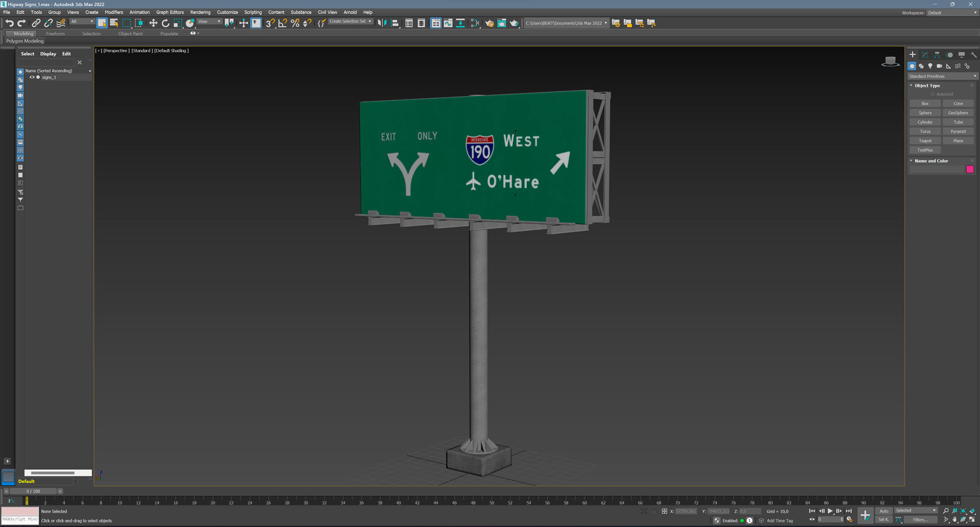Toggle visibility of signs_1 object
Viewport: 980px width, 527px height.
32,78
